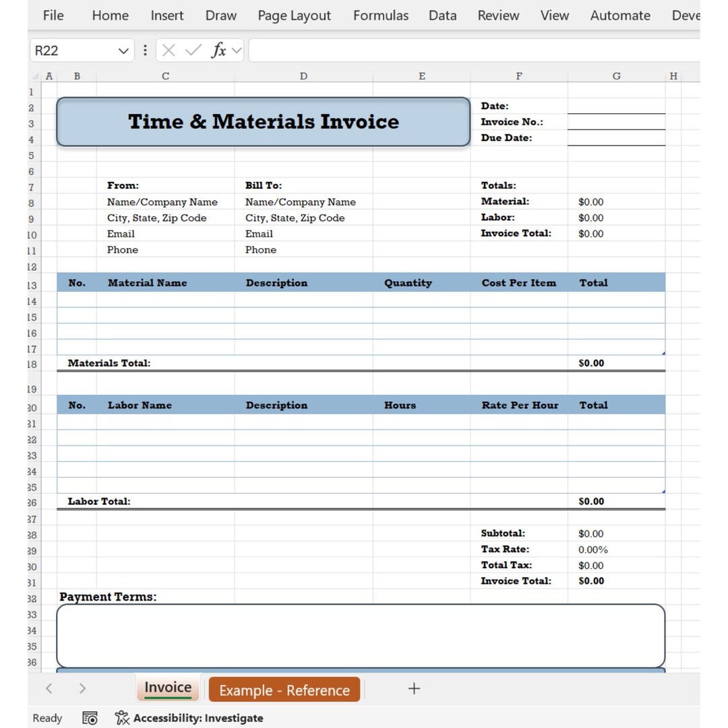728x728 pixels.
Task: Click the formula bar options dots
Action: (146, 50)
